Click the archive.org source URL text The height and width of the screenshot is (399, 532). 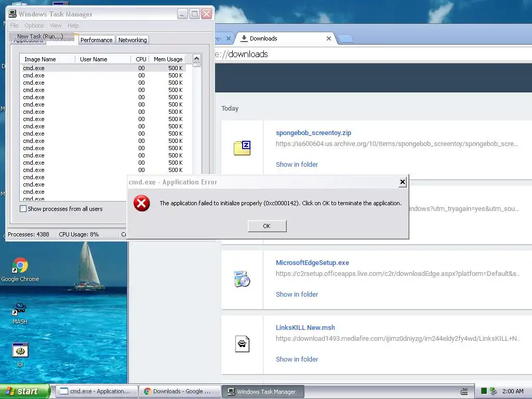(397, 143)
